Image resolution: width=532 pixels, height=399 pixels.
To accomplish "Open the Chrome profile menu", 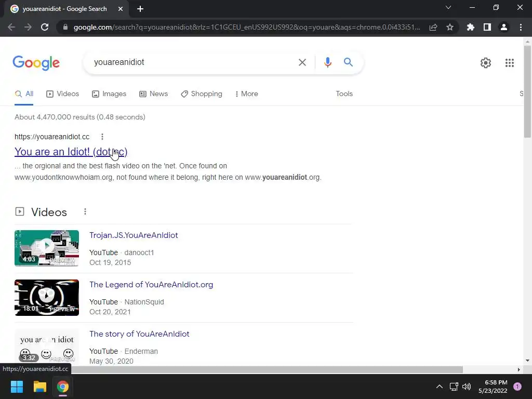I will coord(504,27).
